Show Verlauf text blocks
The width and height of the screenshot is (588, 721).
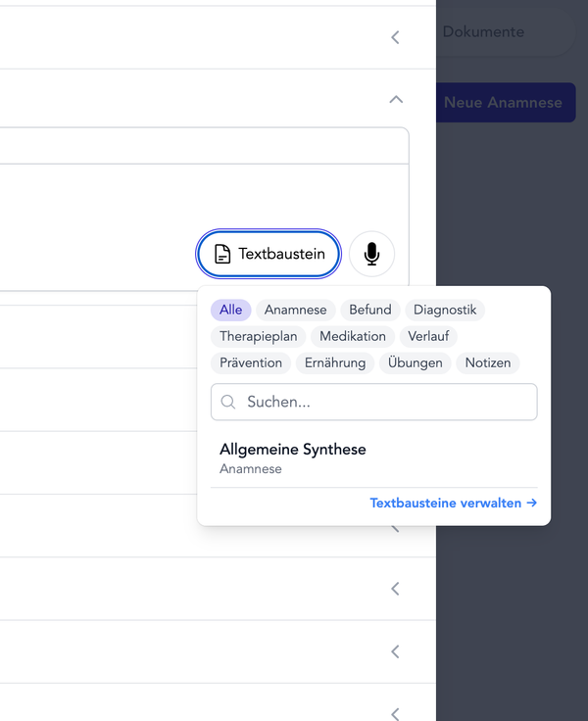point(427,336)
